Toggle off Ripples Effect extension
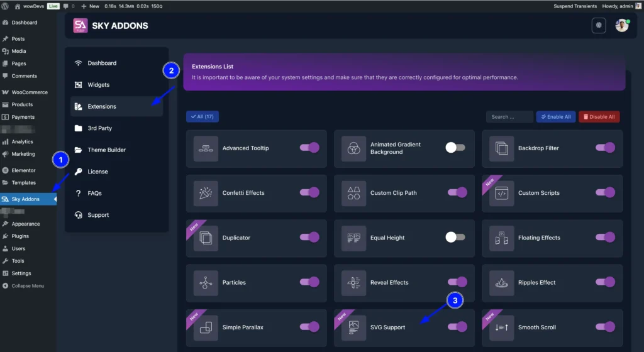Screen dimensions: 644x352 click(x=606, y=282)
